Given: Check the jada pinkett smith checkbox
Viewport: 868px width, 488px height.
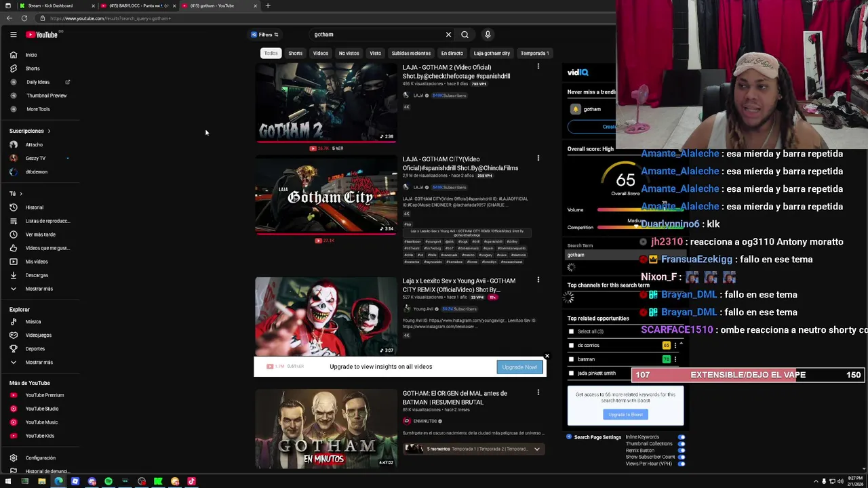Looking at the screenshot, I should (x=571, y=373).
